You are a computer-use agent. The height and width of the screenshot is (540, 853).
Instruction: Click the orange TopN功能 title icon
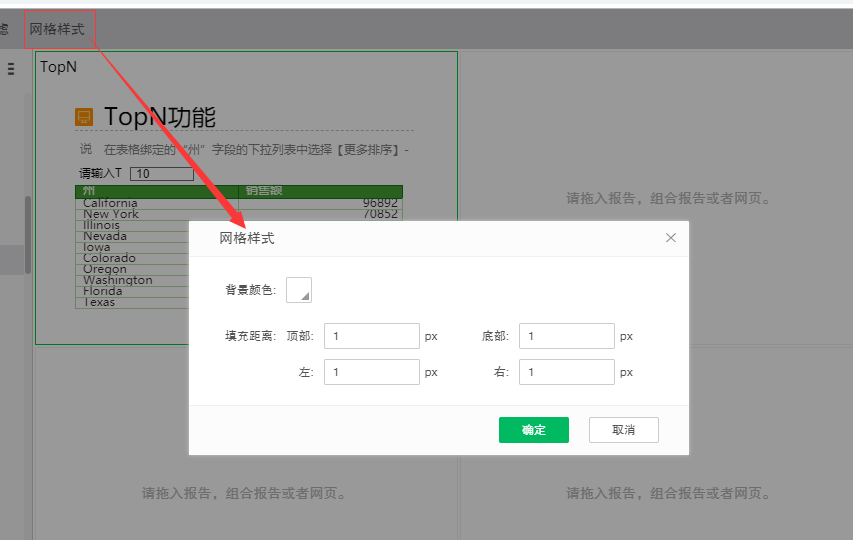coord(85,118)
